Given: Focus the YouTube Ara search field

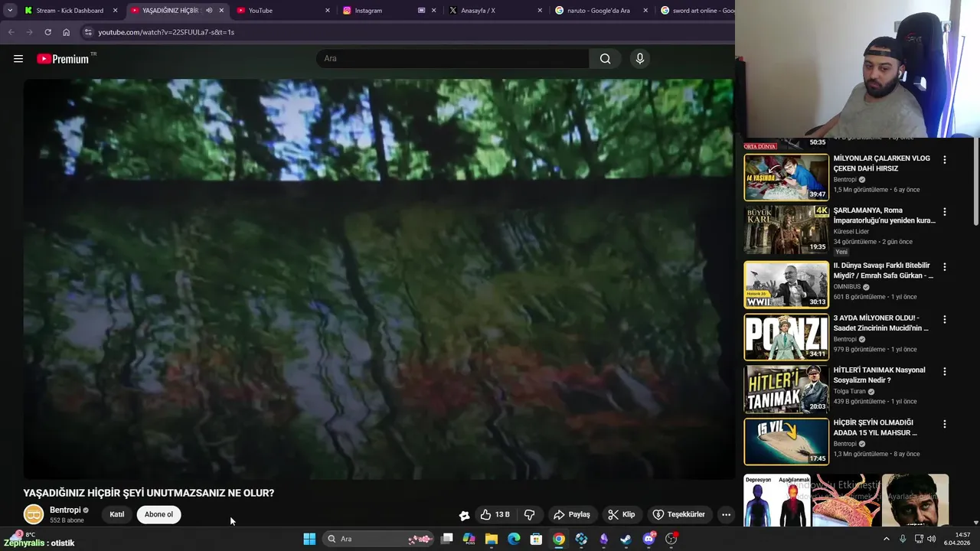Looking at the screenshot, I should click(x=453, y=59).
